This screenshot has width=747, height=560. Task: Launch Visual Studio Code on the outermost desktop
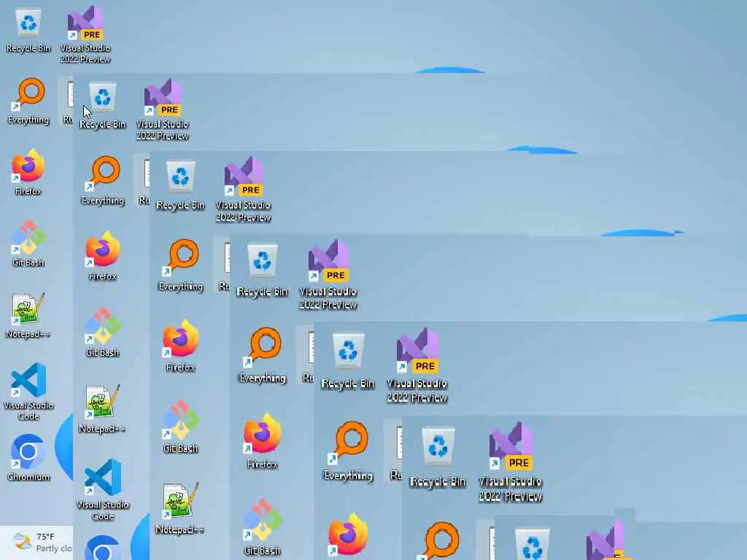[x=28, y=392]
